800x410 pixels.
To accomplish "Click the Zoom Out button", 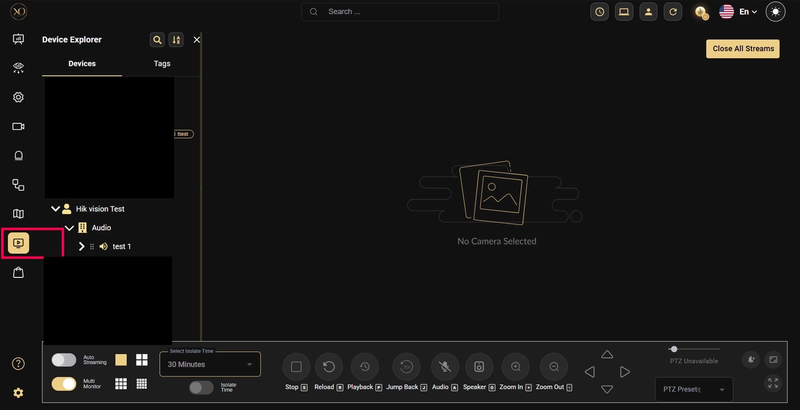I will (554, 367).
